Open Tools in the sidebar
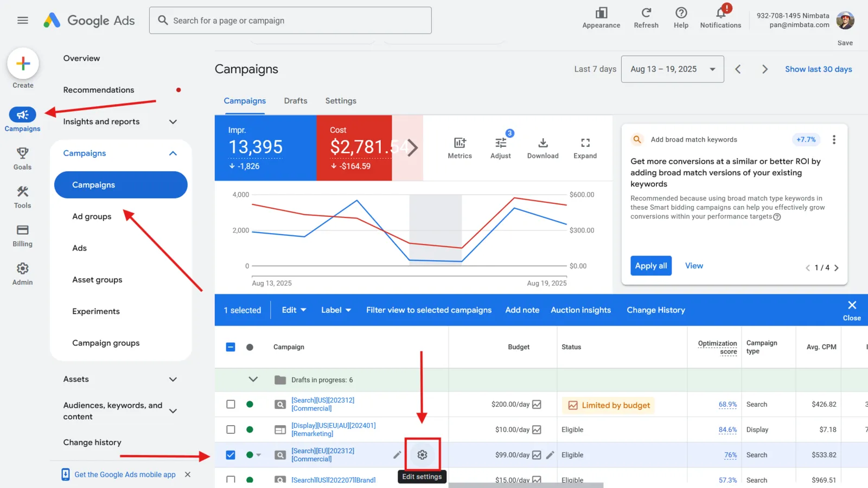 point(22,197)
